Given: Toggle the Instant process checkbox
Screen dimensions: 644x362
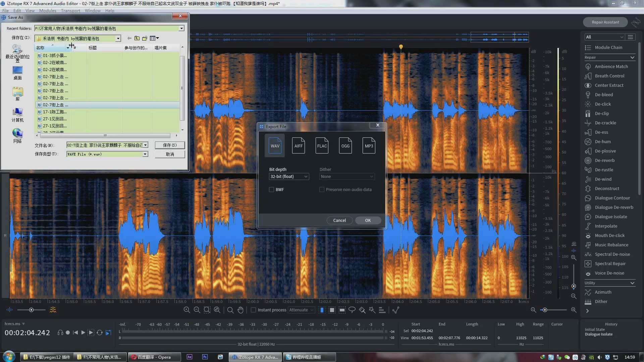Looking at the screenshot, I should click(x=254, y=310).
